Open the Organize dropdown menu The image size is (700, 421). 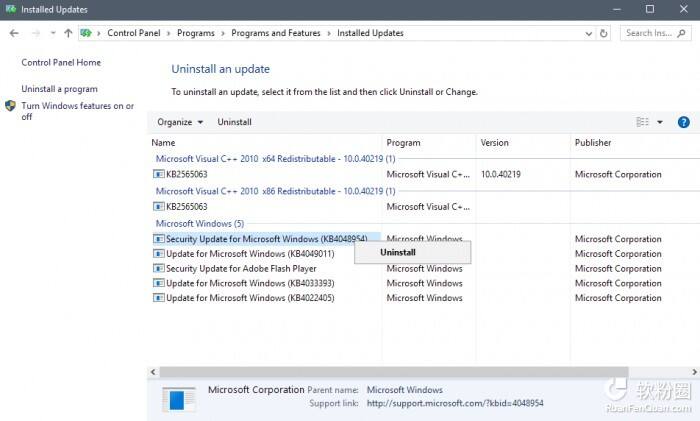coord(180,122)
